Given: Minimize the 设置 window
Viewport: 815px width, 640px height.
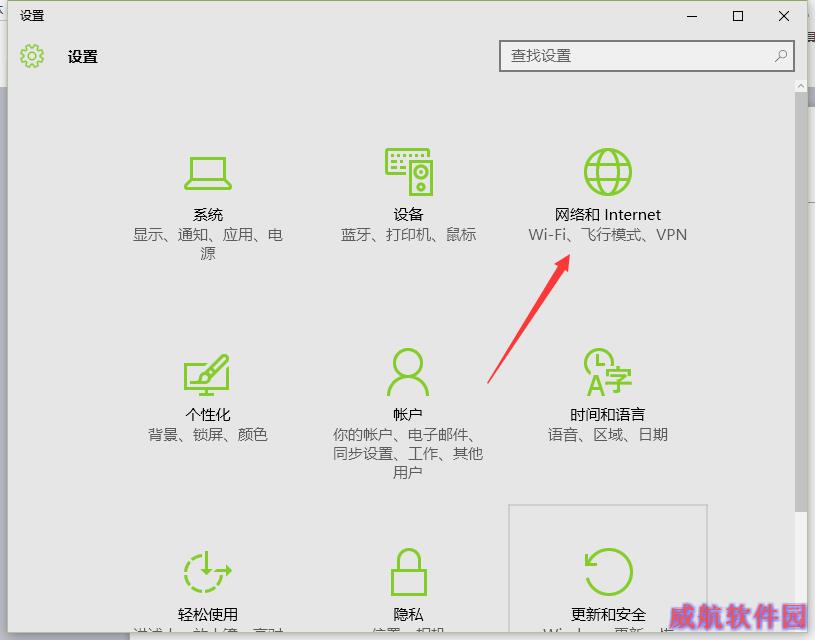Looking at the screenshot, I should [692, 16].
